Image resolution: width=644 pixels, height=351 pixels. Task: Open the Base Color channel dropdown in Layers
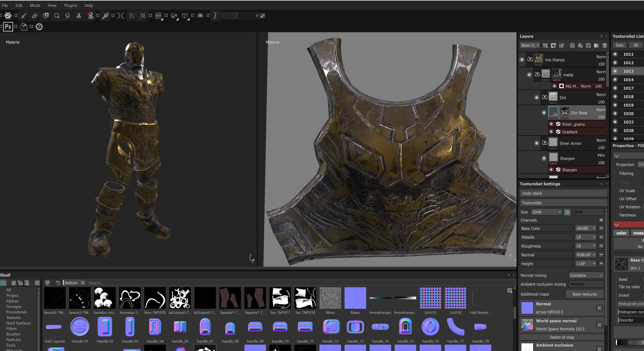click(530, 45)
